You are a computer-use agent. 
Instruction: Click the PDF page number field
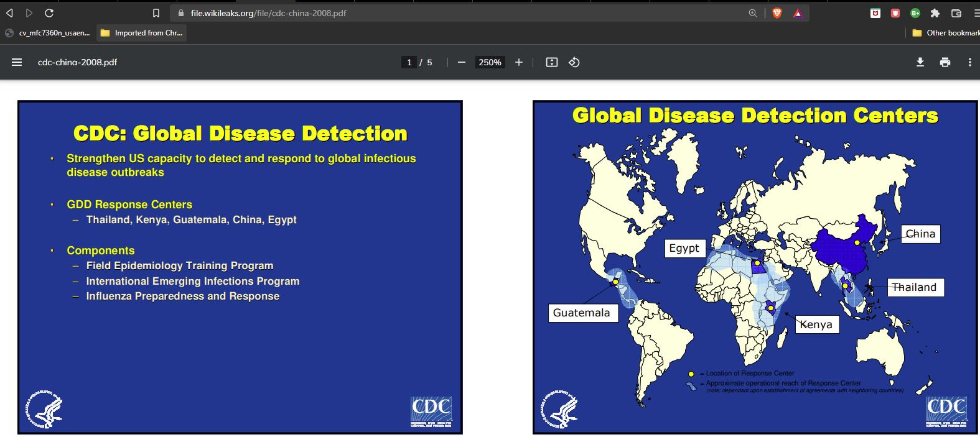(x=409, y=62)
